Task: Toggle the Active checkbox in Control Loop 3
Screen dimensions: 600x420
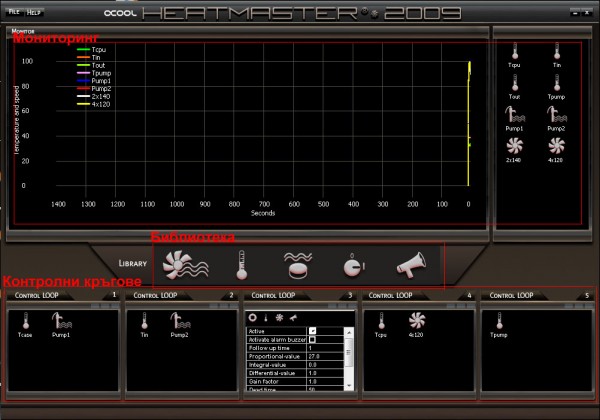Action: [312, 331]
